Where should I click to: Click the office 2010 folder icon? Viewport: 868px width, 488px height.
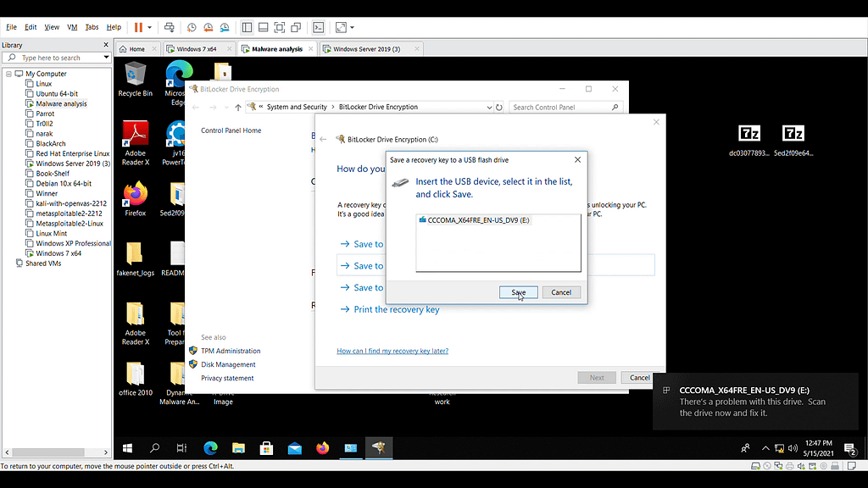pyautogui.click(x=135, y=379)
